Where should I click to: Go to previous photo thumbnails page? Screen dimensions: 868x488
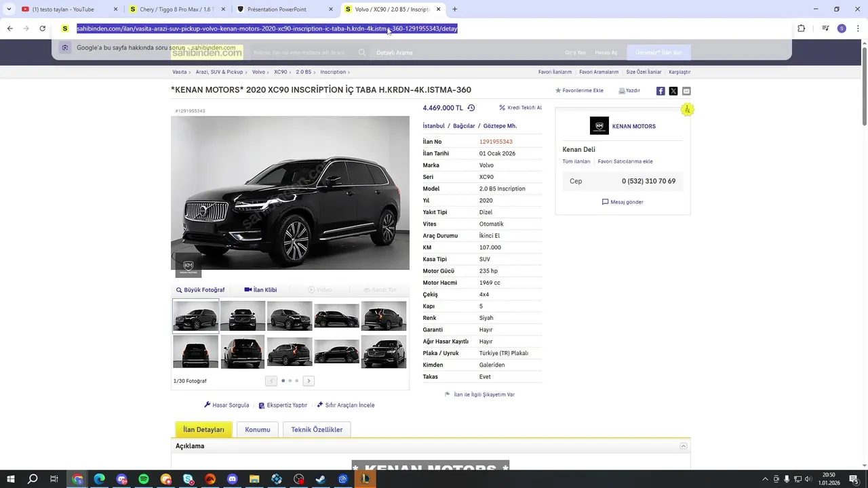pos(271,381)
